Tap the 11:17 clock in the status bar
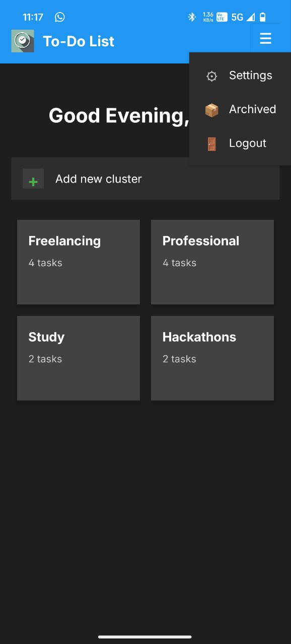Screen dimensions: 291x644 point(32,17)
